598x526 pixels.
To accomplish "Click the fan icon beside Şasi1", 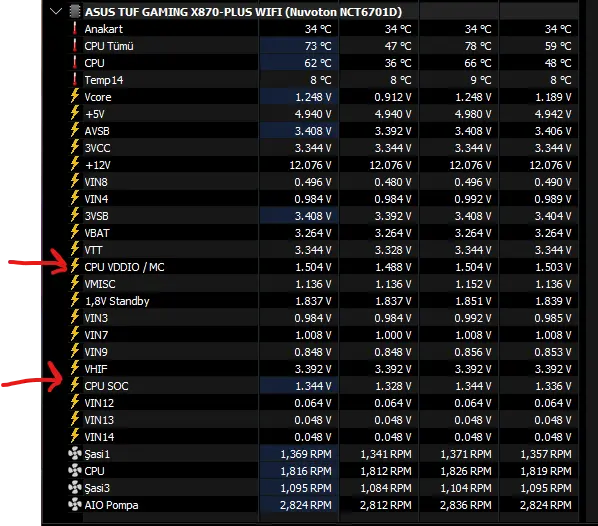I will coord(75,454).
